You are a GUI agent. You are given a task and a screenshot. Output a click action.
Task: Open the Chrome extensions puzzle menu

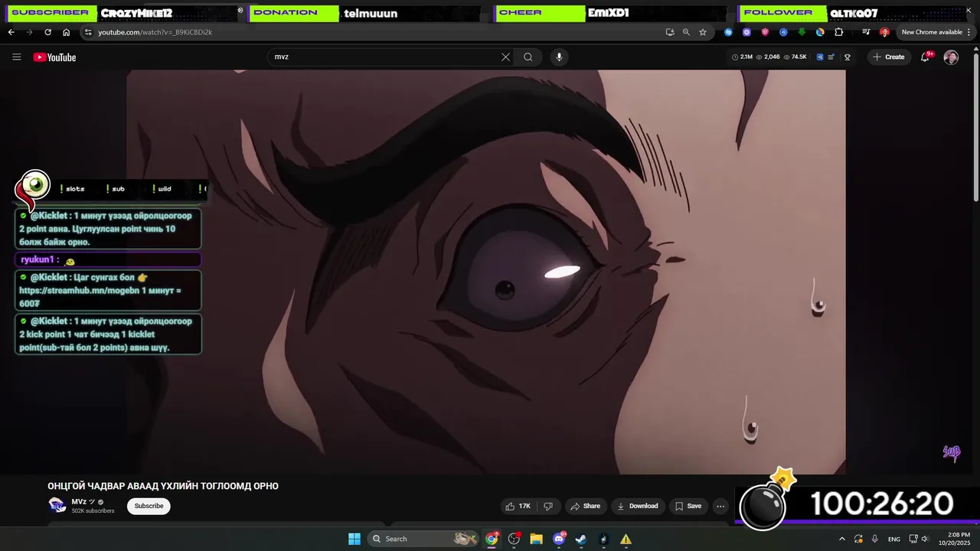[839, 32]
